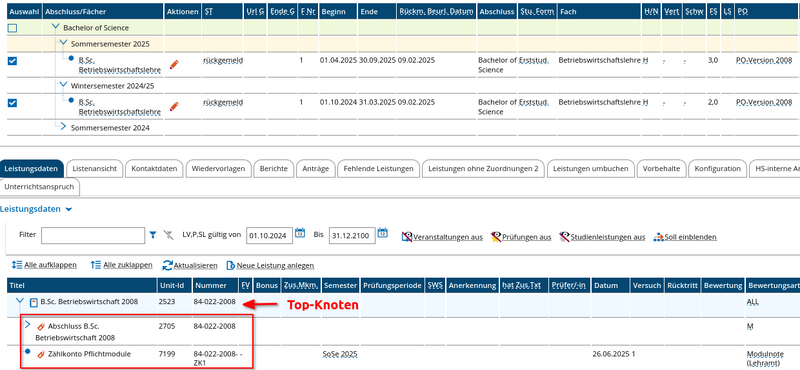Click Alle aufklappen
Image resolution: width=800 pixels, height=370 pixels.
click(x=44, y=265)
